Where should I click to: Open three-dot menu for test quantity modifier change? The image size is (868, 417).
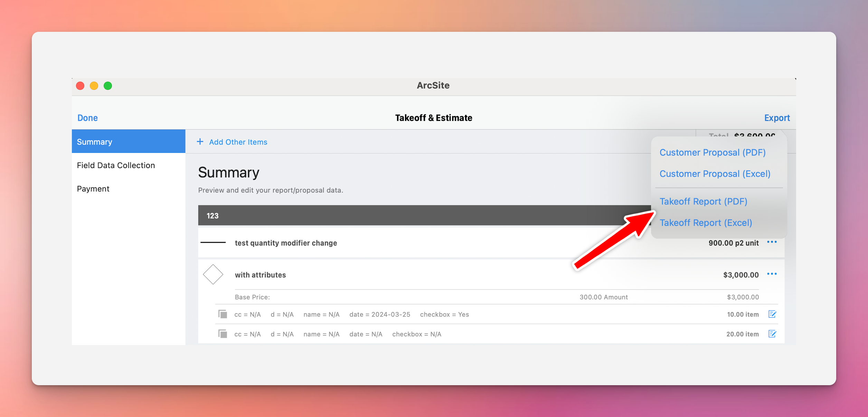click(772, 242)
